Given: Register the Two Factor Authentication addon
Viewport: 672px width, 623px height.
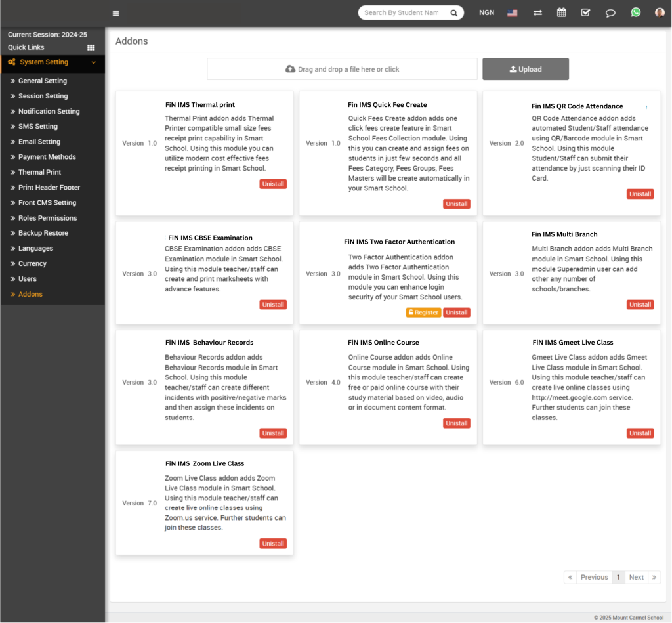Looking at the screenshot, I should [x=423, y=312].
